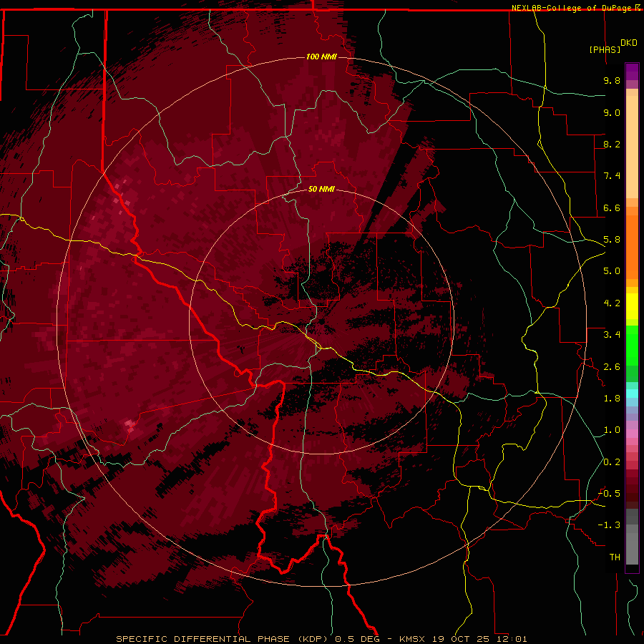Click the [PHAS] units label
Image resolution: width=644 pixels, height=644 pixels.
(605, 49)
